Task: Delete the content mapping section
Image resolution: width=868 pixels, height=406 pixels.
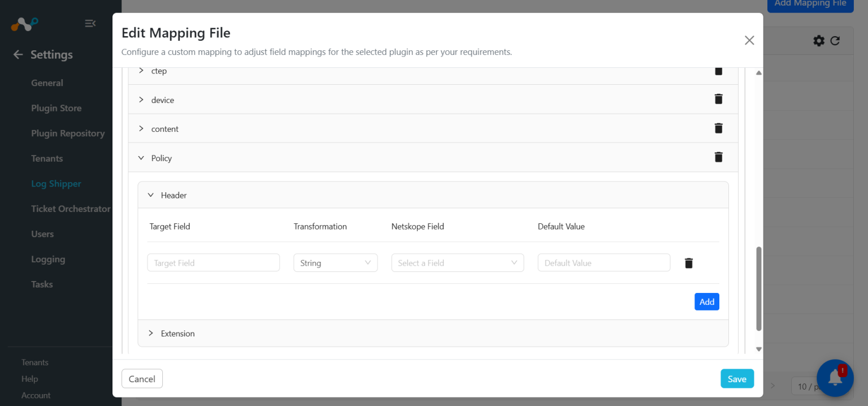Action: point(718,128)
